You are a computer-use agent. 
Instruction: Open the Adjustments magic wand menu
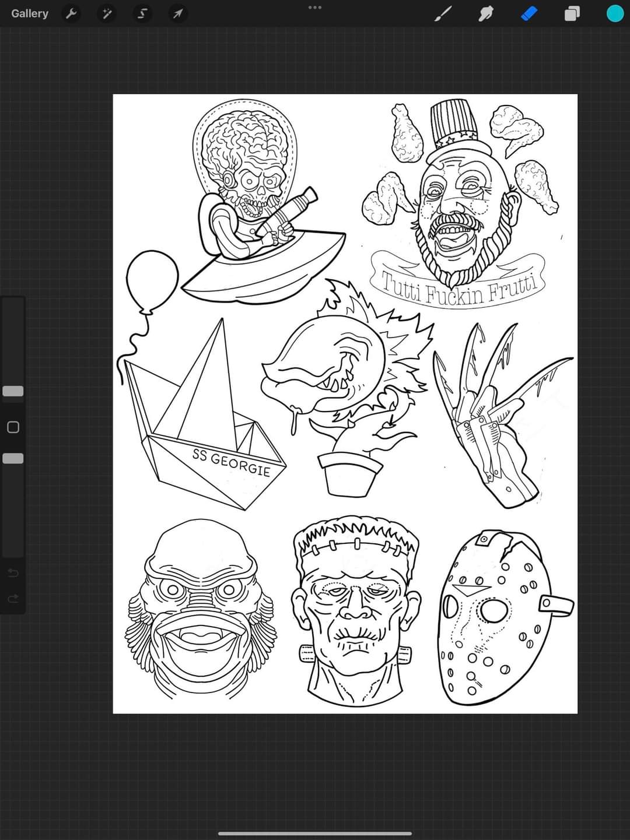(107, 13)
